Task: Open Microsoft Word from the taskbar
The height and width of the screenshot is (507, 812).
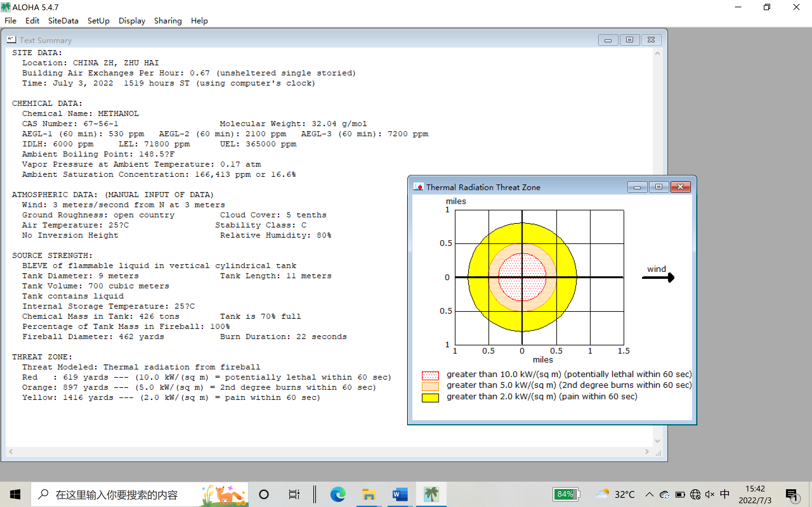Action: pyautogui.click(x=400, y=494)
